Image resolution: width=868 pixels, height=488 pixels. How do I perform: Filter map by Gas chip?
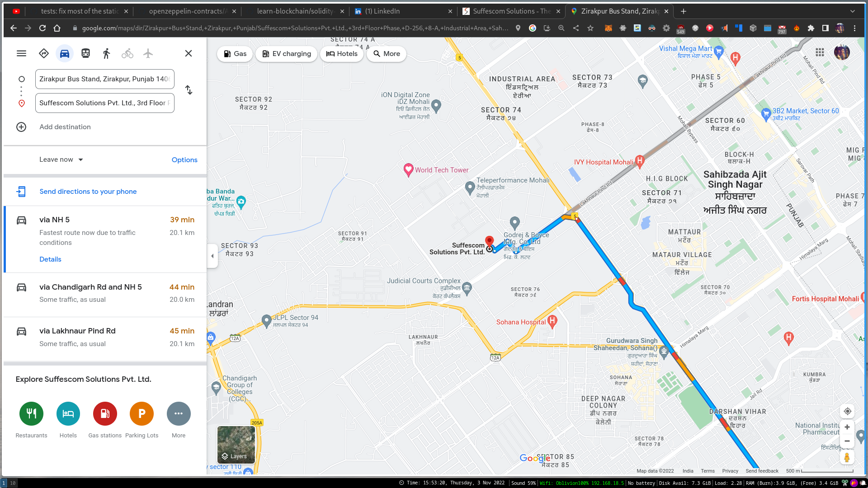(x=235, y=54)
